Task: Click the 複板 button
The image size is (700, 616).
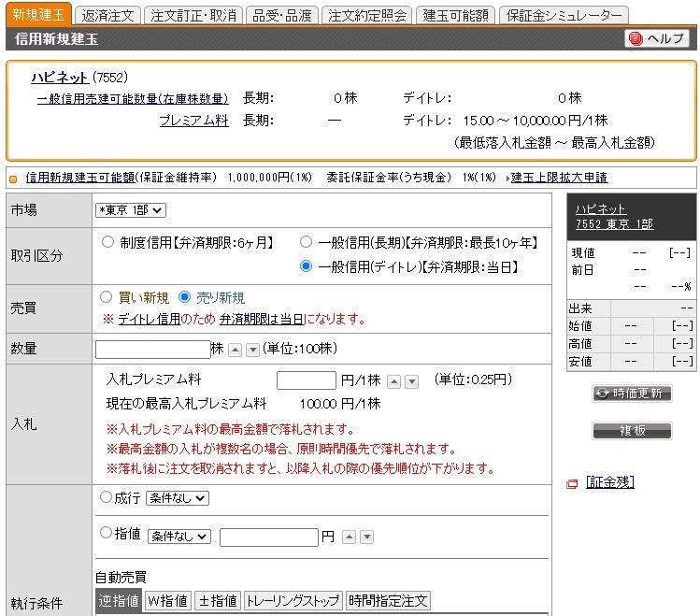Action: coord(632,430)
